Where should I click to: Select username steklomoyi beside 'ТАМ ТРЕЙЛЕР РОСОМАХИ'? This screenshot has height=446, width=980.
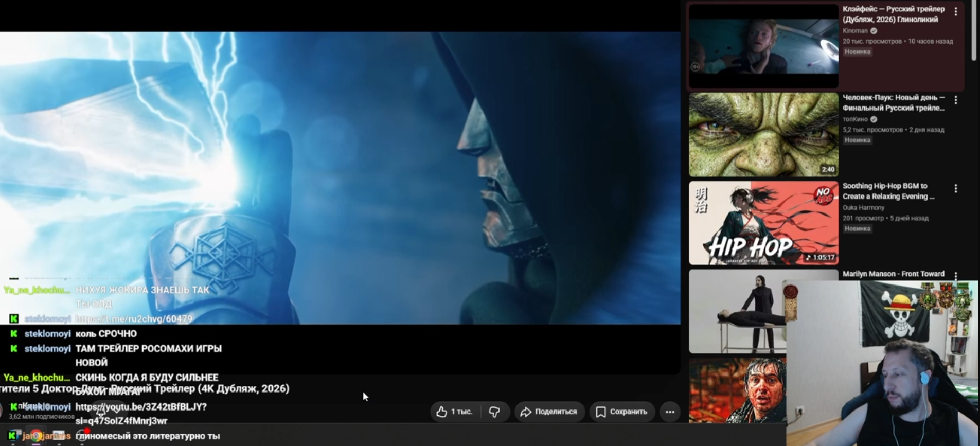[x=47, y=349]
